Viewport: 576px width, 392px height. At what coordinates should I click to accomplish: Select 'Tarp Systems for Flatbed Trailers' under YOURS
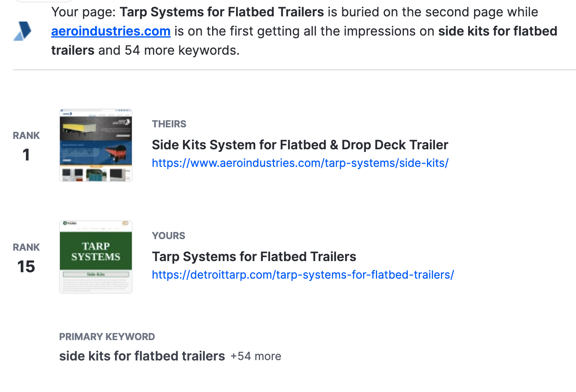point(254,257)
